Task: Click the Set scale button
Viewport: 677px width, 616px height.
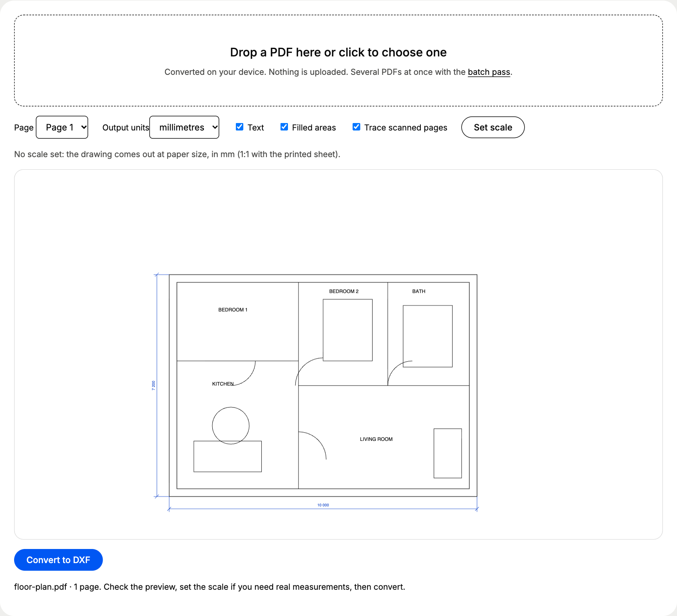Action: [493, 127]
